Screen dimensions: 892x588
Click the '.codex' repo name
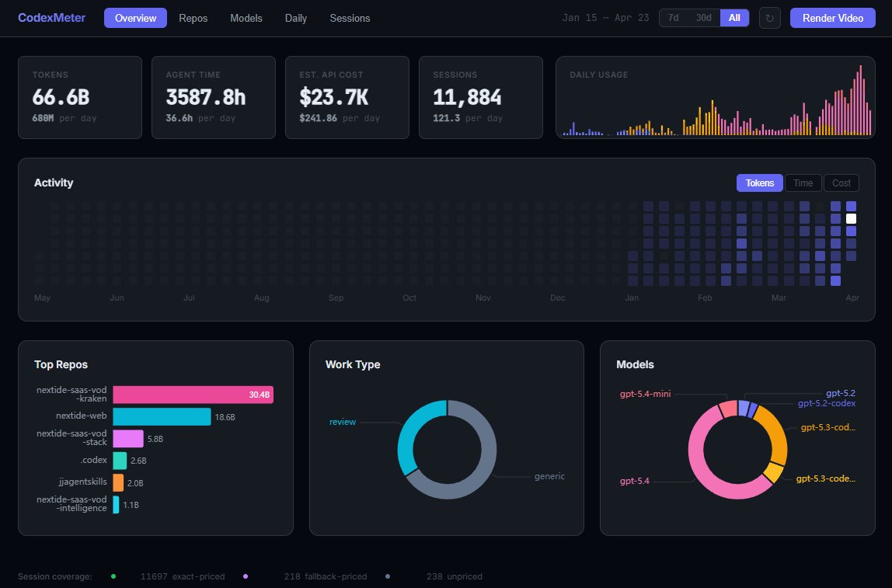click(x=93, y=460)
